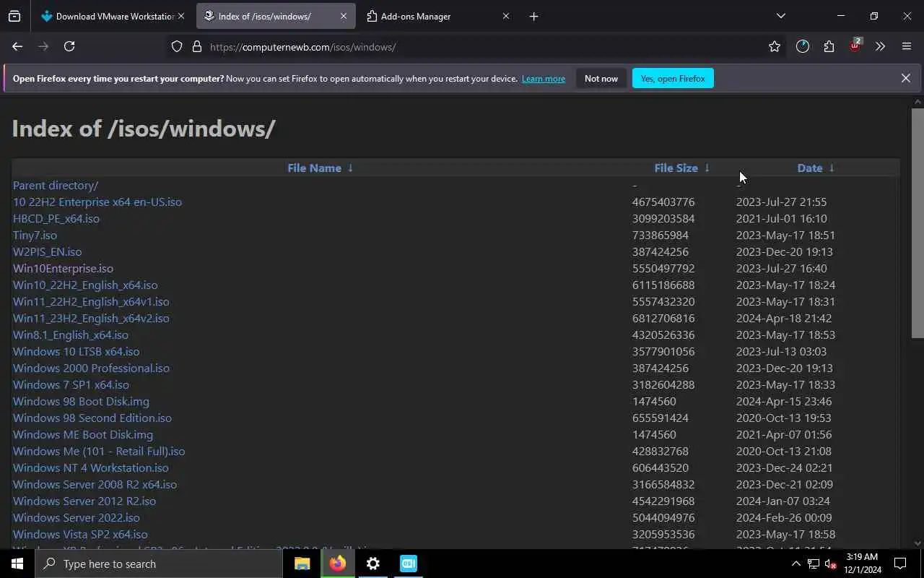The height and width of the screenshot is (578, 924).
Task: Open Settings gear in taskbar
Action: coord(372,564)
